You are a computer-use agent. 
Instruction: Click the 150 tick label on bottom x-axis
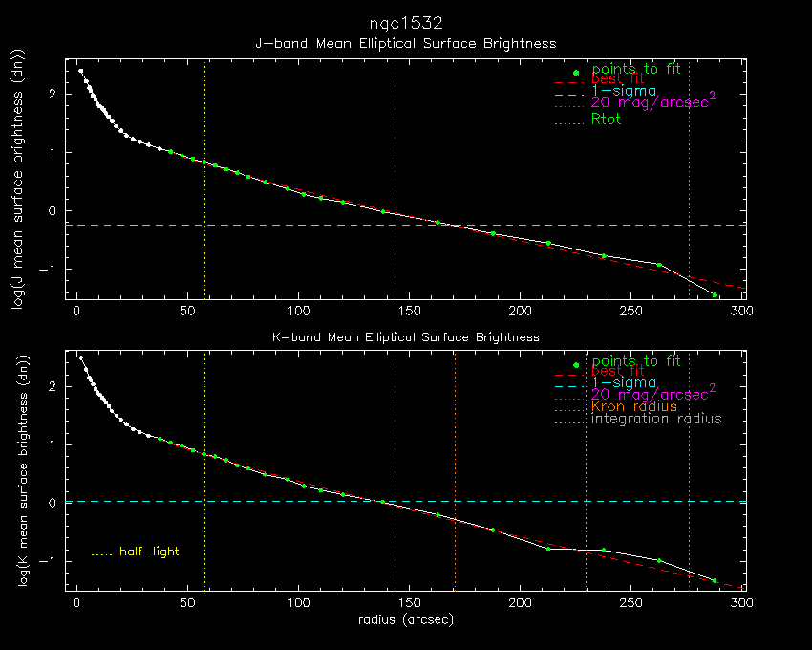tap(409, 604)
